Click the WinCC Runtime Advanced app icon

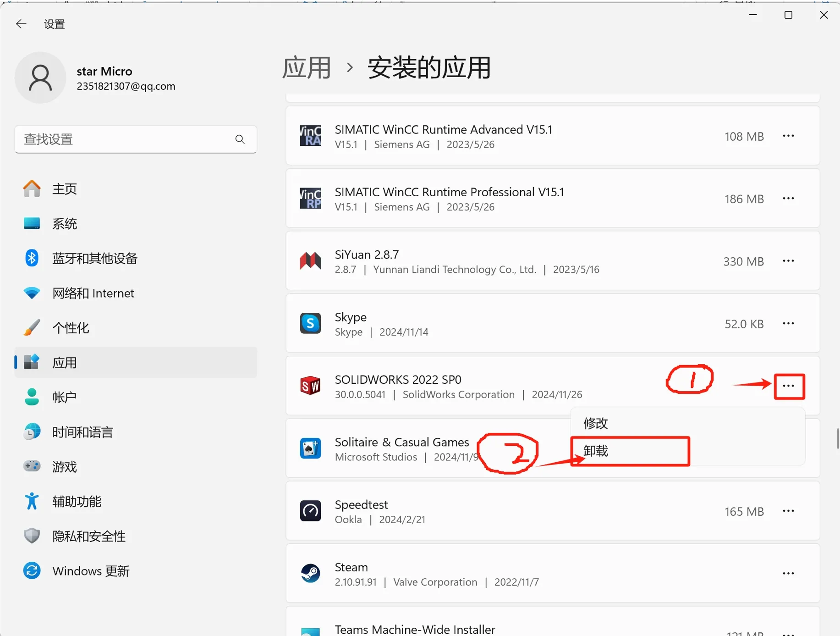click(x=310, y=136)
